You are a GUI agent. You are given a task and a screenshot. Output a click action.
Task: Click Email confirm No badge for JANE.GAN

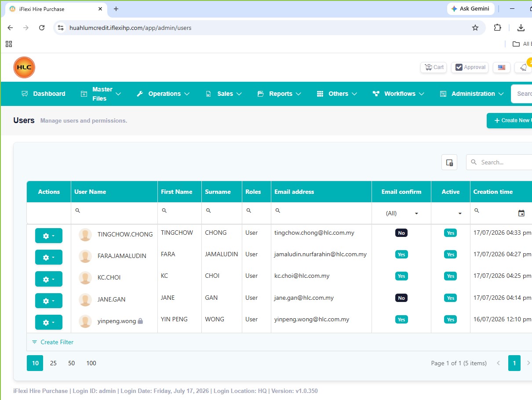tap(401, 298)
